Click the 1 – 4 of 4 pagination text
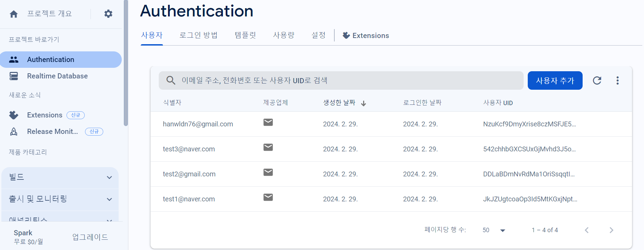The height and width of the screenshot is (250, 644). pyautogui.click(x=545, y=230)
